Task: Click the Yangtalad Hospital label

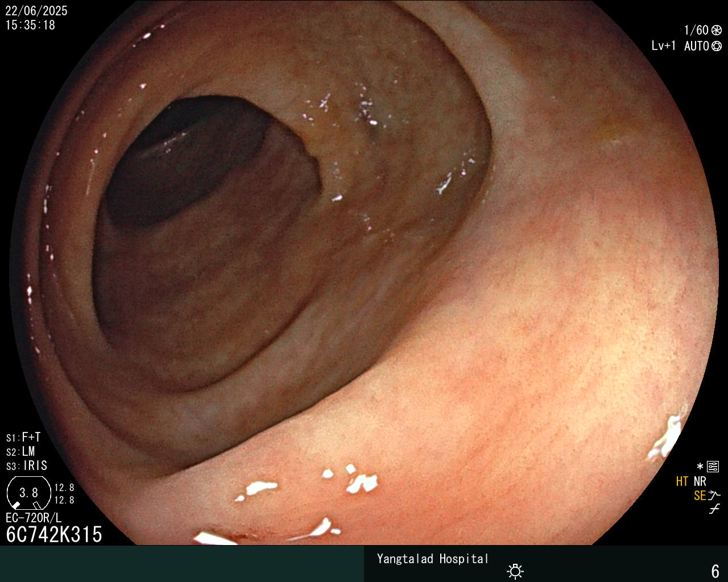Action: (433, 559)
